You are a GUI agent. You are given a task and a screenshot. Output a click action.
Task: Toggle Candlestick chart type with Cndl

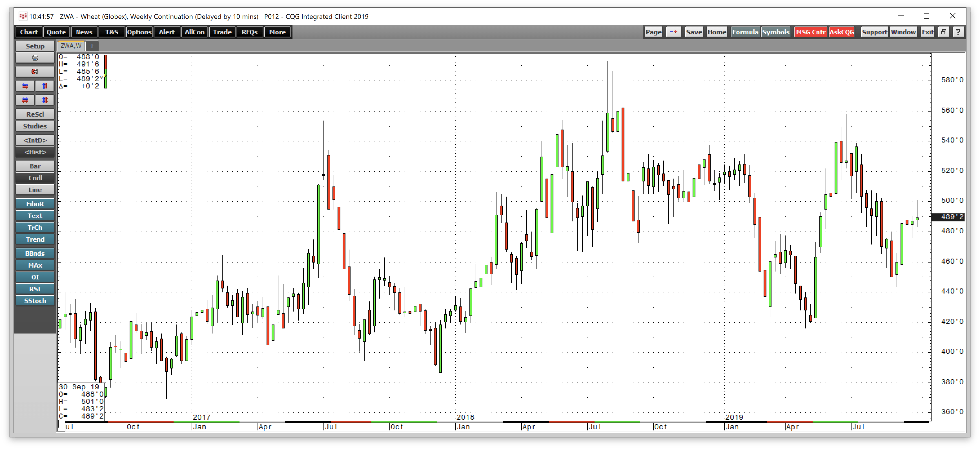click(x=35, y=177)
